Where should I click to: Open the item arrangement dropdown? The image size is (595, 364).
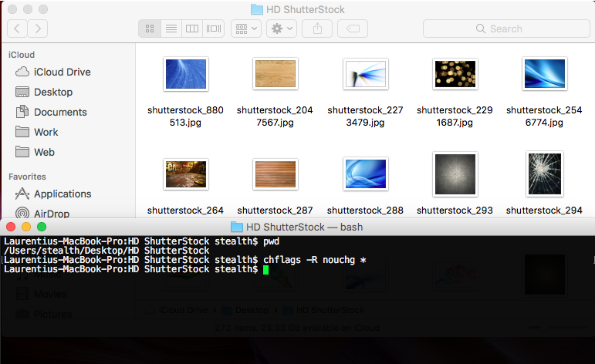pyautogui.click(x=246, y=29)
